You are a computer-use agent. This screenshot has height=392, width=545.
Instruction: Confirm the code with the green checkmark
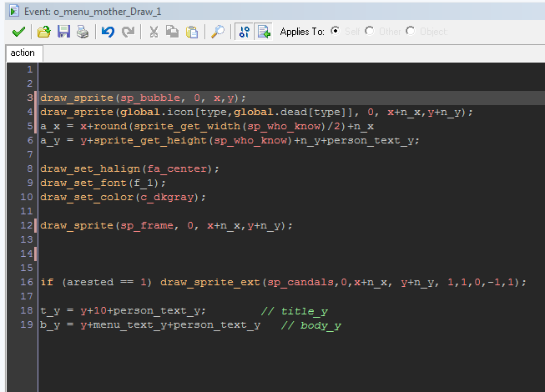click(x=18, y=32)
